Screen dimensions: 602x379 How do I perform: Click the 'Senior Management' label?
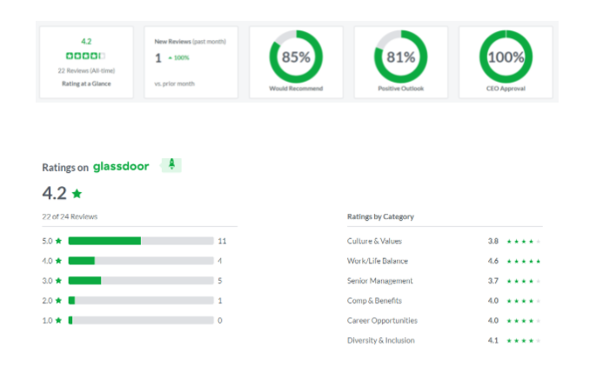[x=380, y=281]
